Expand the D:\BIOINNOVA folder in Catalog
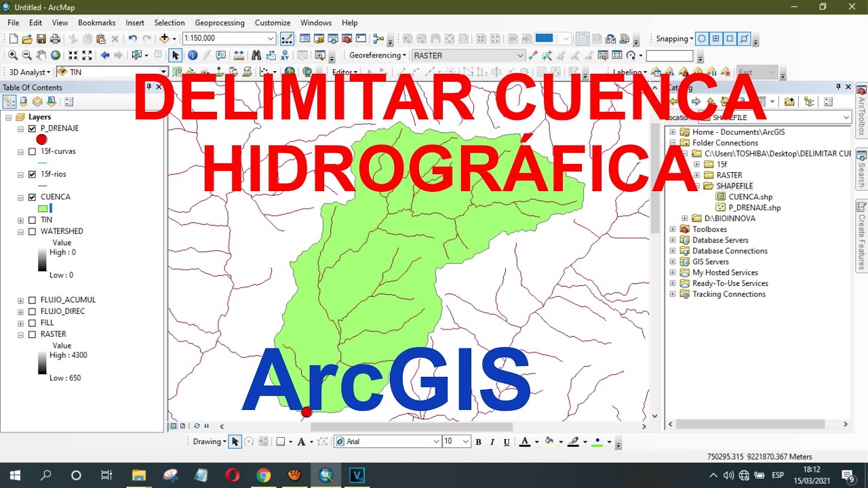Image resolution: width=868 pixels, height=488 pixels. pyautogui.click(x=685, y=219)
